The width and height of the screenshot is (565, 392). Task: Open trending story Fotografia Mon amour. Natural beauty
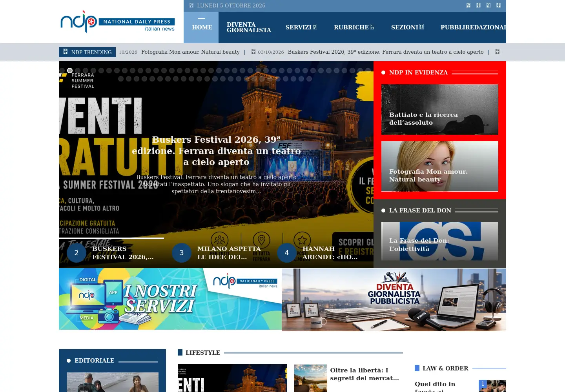coord(190,52)
